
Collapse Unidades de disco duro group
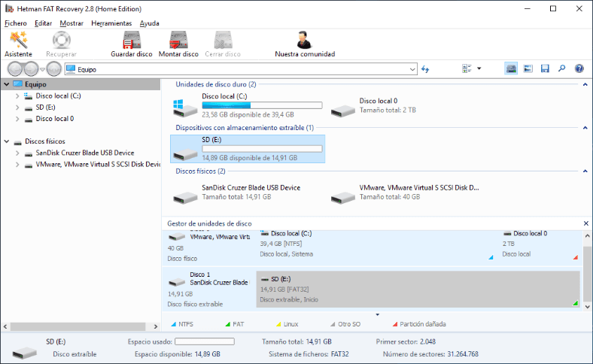pos(585,85)
